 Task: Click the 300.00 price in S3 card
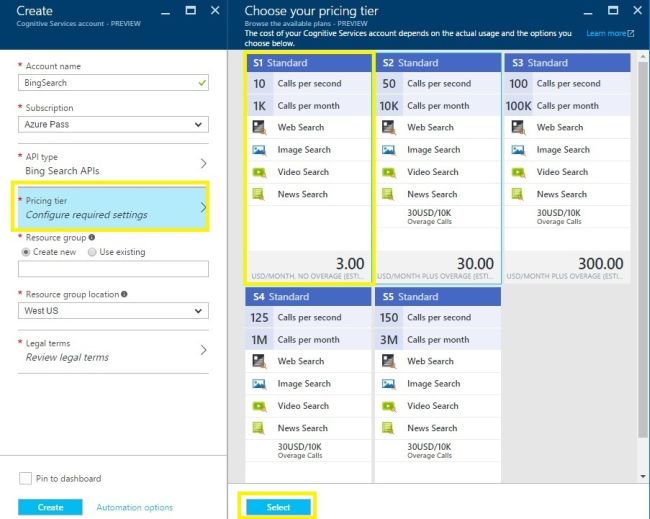pos(601,264)
